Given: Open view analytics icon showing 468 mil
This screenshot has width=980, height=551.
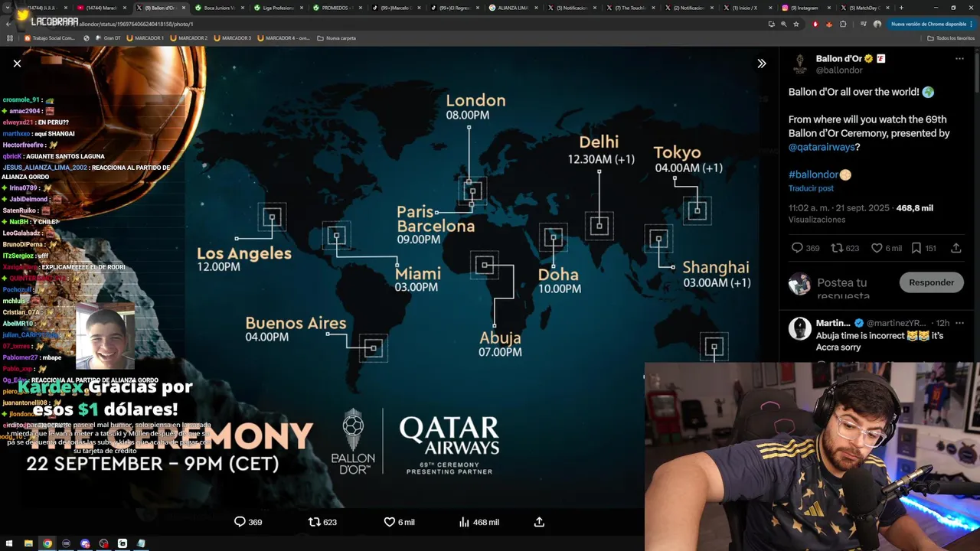Looking at the screenshot, I should pyautogui.click(x=464, y=522).
